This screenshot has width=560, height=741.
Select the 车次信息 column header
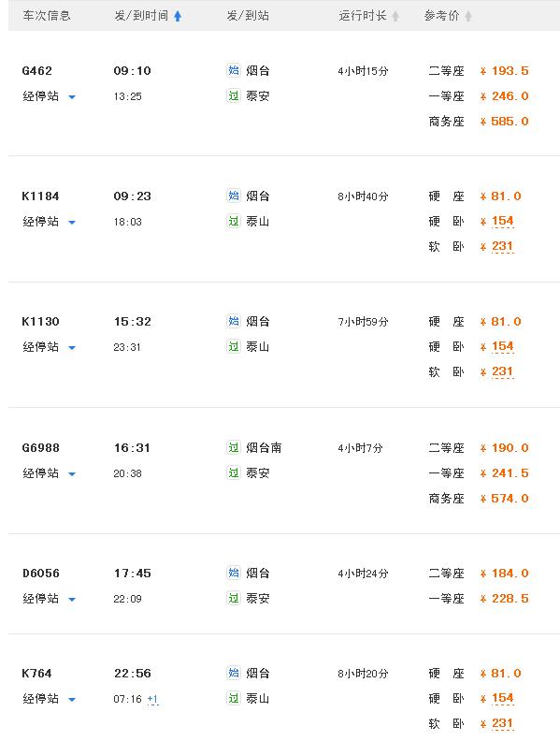46,16
